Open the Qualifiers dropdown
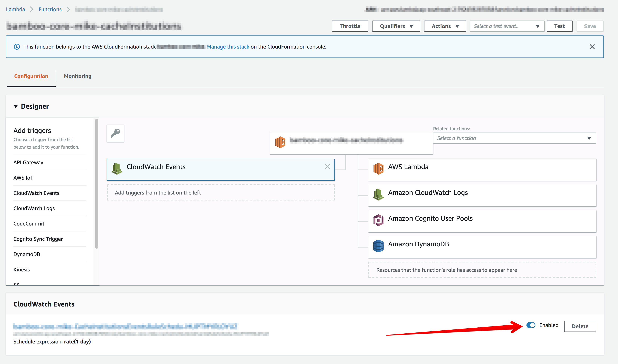This screenshot has width=618, height=364. (x=396, y=26)
